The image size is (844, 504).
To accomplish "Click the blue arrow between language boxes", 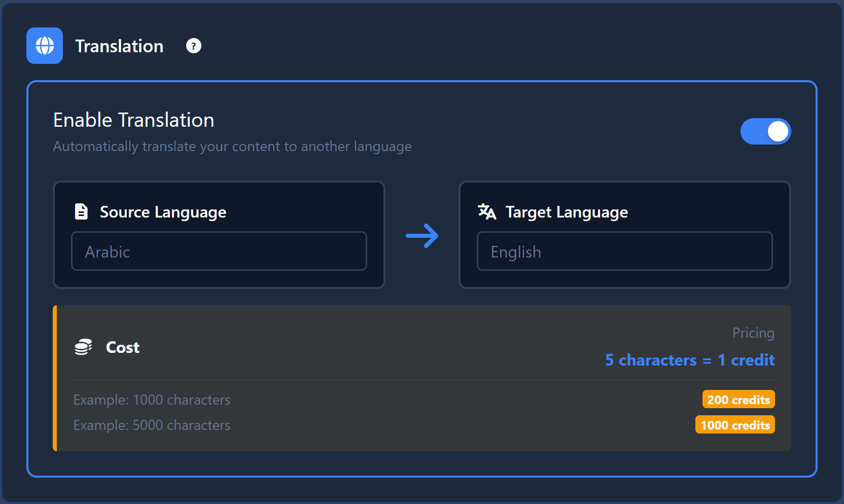I will point(422,236).
